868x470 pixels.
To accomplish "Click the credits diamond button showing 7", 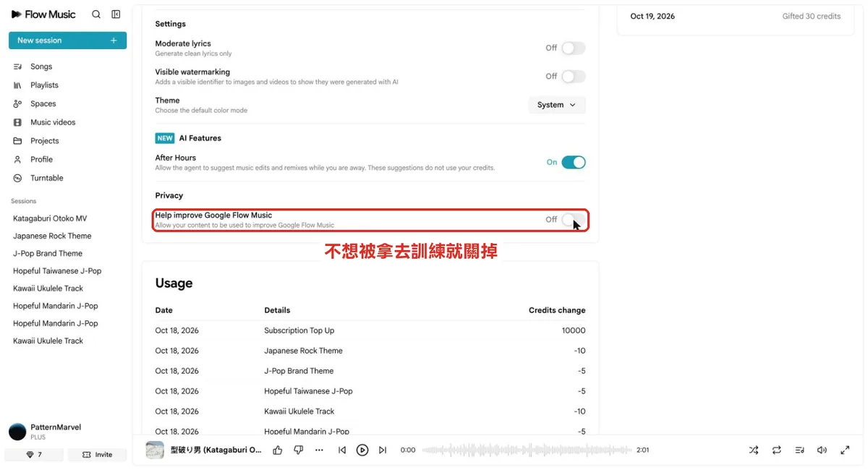I will (x=34, y=455).
